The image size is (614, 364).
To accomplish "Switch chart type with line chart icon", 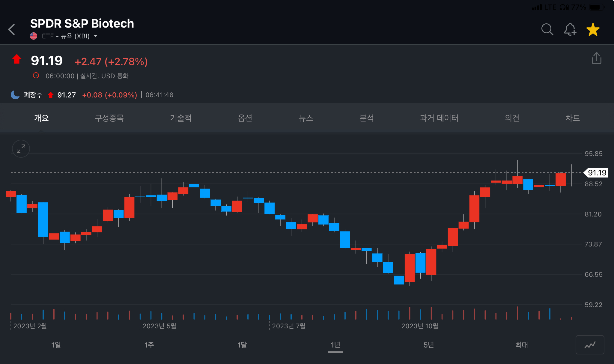I will [x=590, y=345].
